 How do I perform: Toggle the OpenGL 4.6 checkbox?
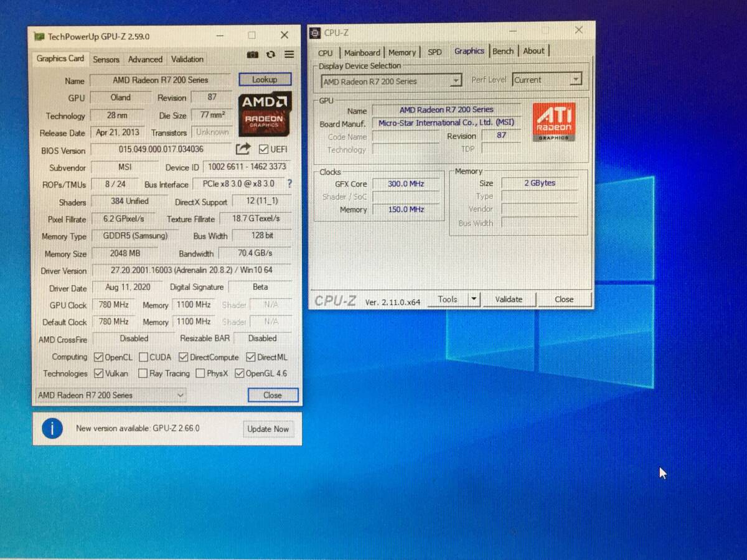240,374
